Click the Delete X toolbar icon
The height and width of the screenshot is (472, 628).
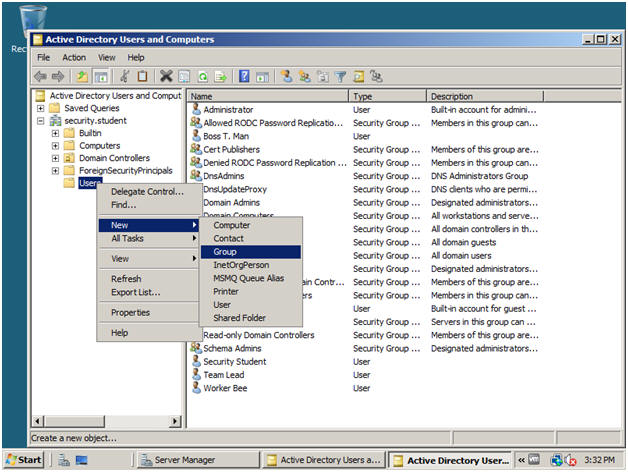[x=166, y=76]
